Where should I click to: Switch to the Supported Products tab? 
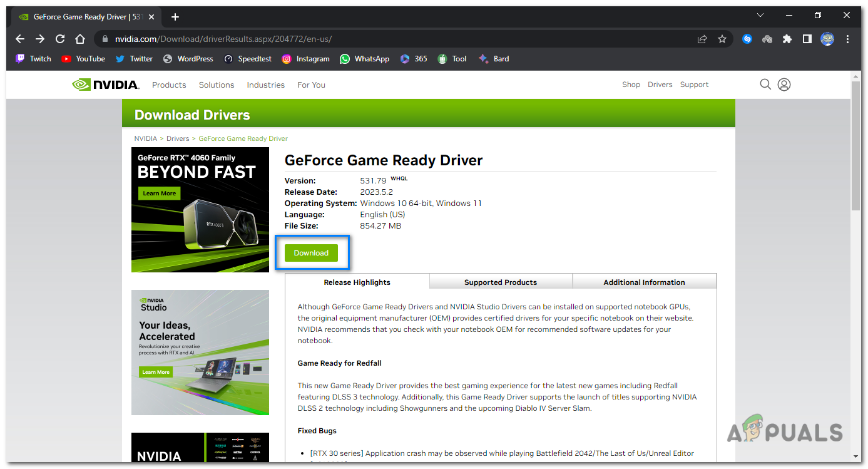500,282
